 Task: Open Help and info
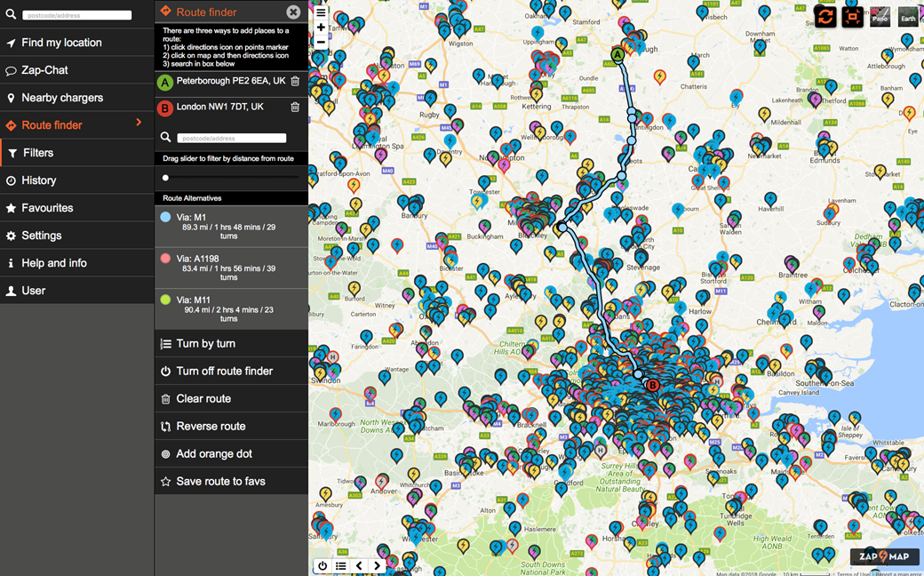coord(76,263)
